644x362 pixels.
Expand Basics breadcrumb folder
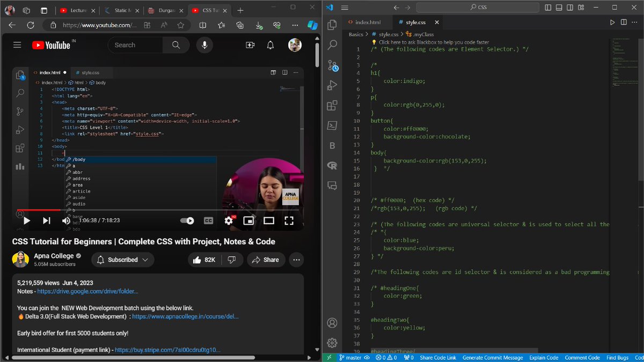(356, 34)
